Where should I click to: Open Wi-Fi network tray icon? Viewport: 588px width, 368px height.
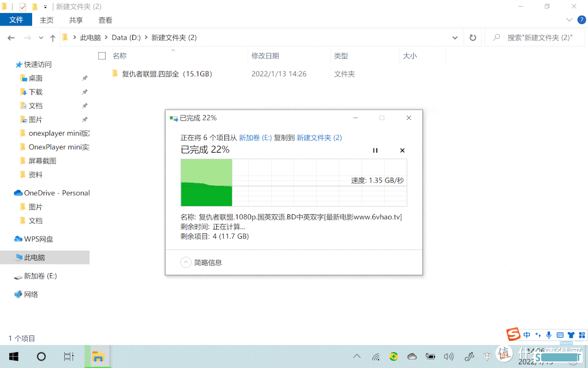coord(376,357)
